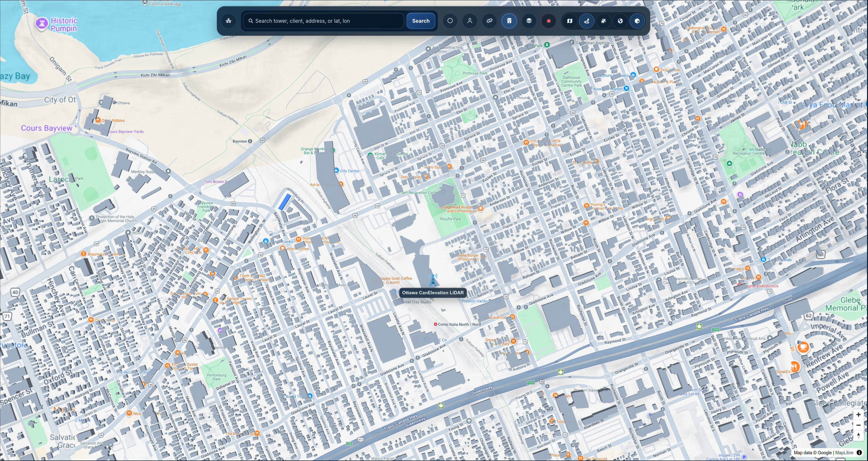Toggle the map attribution info icon

[860, 453]
